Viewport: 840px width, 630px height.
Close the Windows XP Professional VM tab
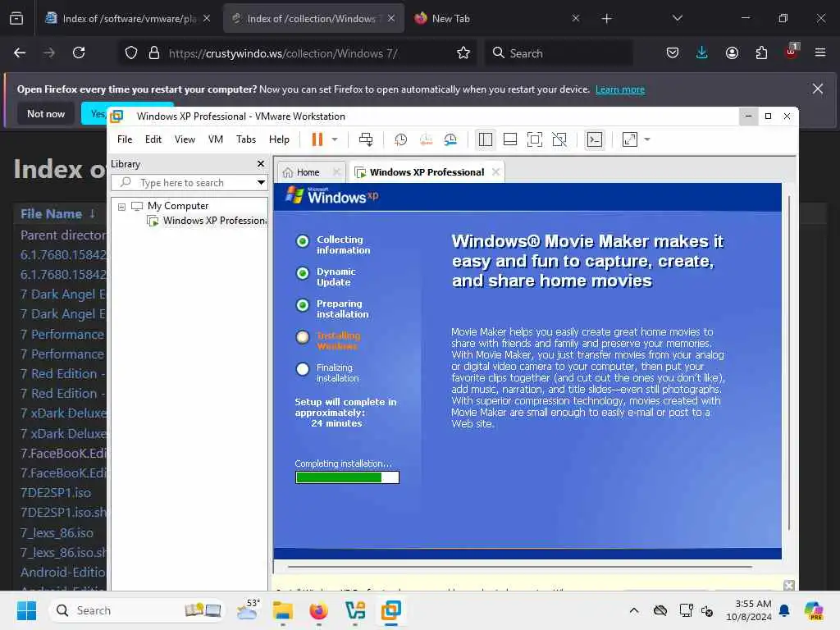coord(496,172)
